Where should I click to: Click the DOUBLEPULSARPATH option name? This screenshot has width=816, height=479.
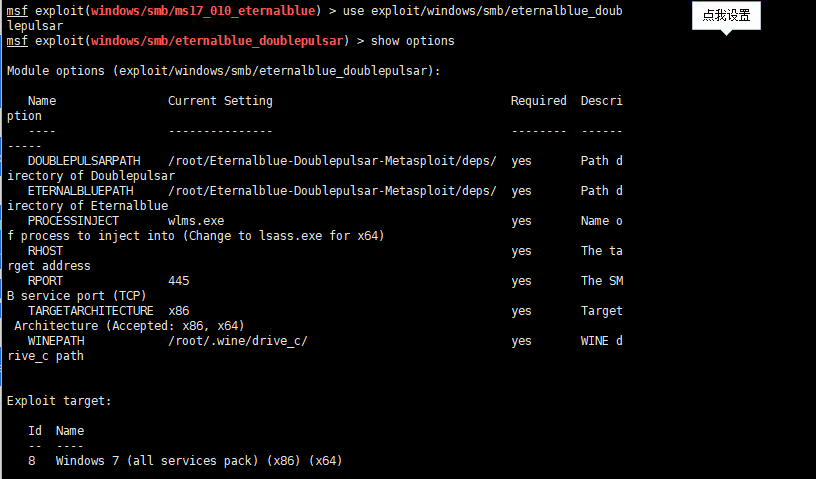[84, 161]
